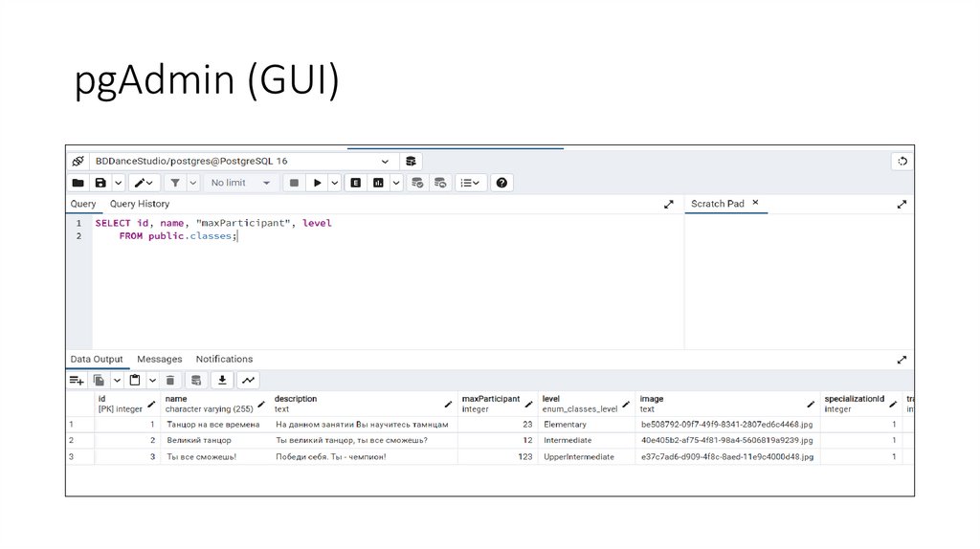Click the Execute query play button

[x=317, y=183]
